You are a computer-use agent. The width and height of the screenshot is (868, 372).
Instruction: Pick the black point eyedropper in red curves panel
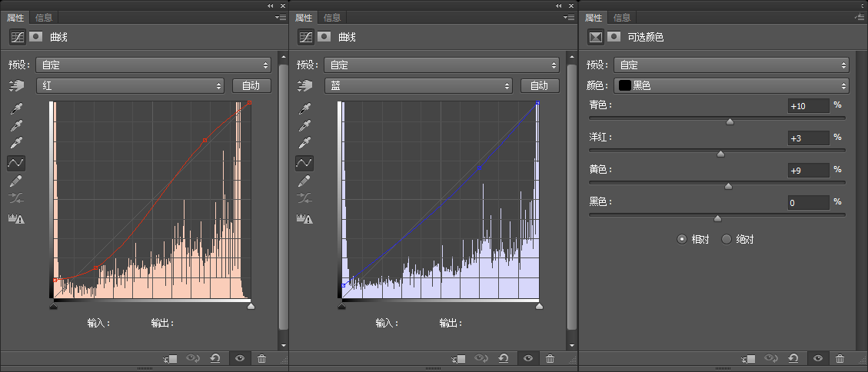click(x=17, y=108)
